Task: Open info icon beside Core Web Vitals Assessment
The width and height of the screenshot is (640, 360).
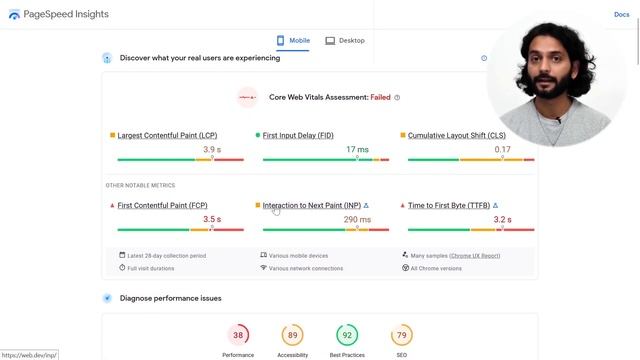Action: click(x=397, y=98)
